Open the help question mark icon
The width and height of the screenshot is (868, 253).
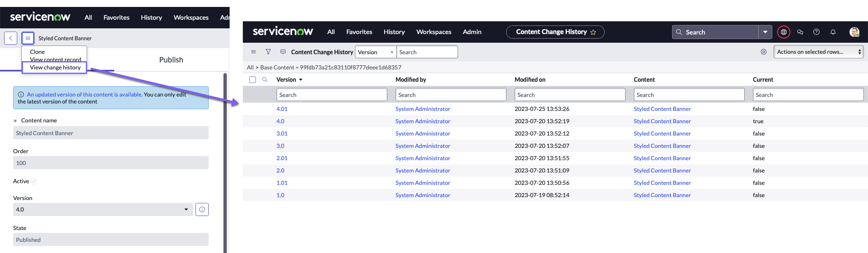tap(817, 32)
